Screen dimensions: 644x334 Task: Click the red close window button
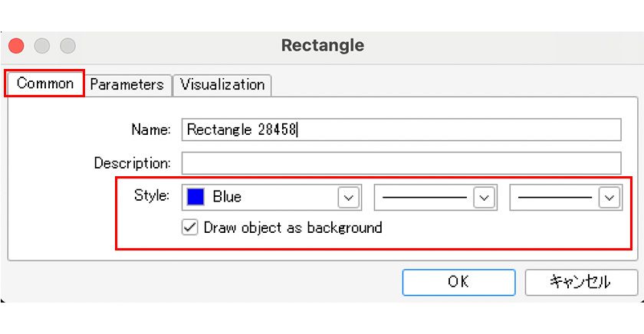[16, 46]
